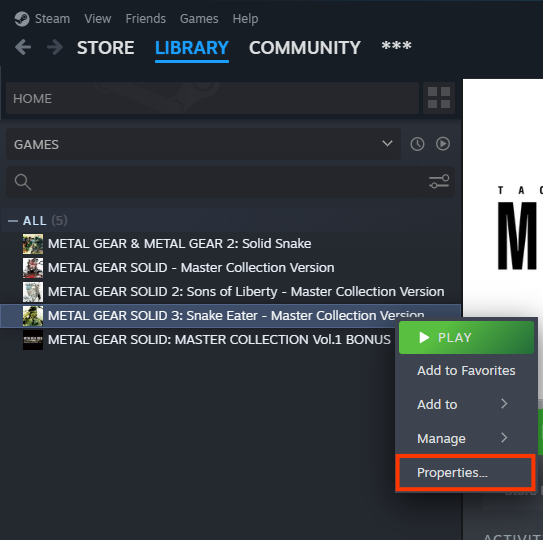Switch to grid collections view icon

[x=439, y=98]
